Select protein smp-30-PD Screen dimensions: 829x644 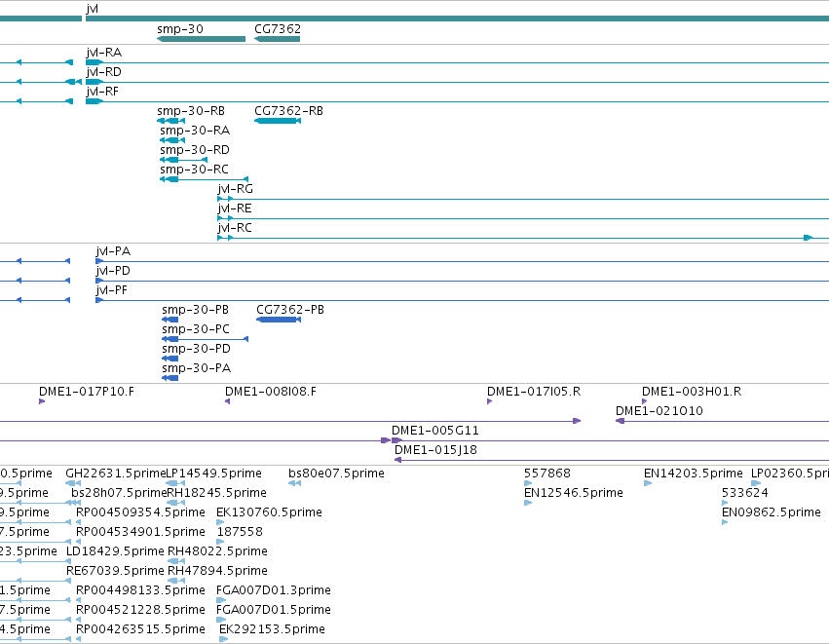pyautogui.click(x=196, y=349)
